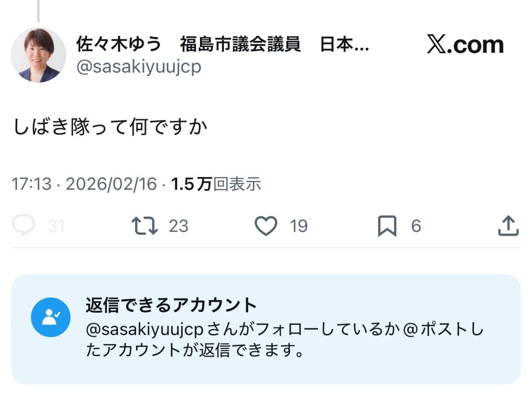This screenshot has width=532, height=406.
Task: Open the share menu via the upload icon
Action: point(508,226)
